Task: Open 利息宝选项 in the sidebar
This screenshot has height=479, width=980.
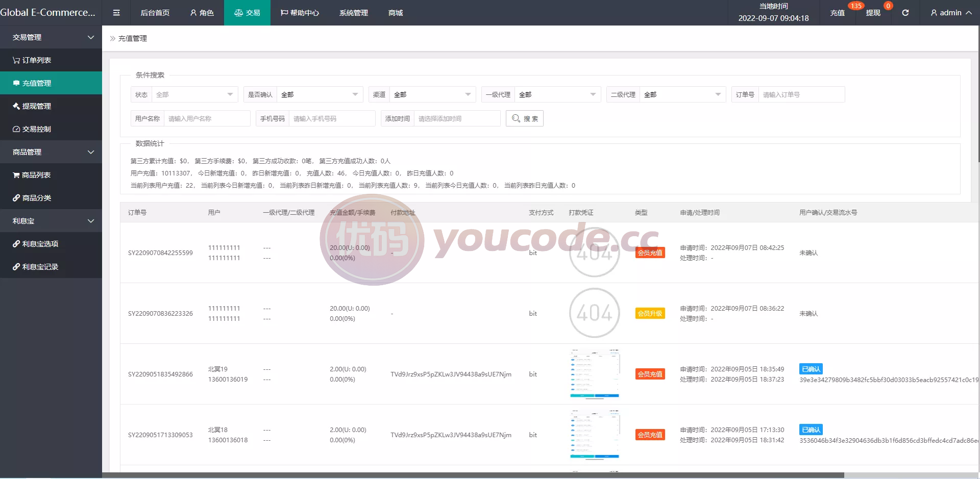Action: tap(51, 244)
